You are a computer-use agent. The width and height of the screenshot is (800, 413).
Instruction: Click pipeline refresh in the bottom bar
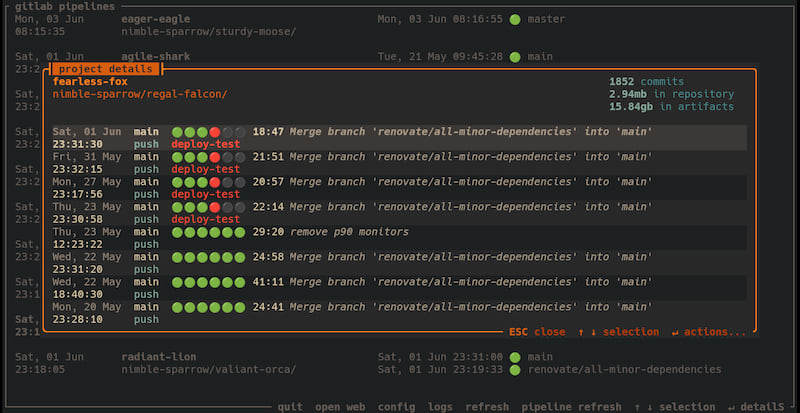coord(571,407)
